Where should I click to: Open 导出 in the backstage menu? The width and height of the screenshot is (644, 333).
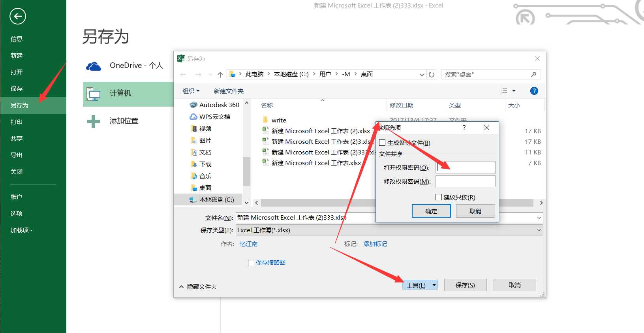click(17, 155)
